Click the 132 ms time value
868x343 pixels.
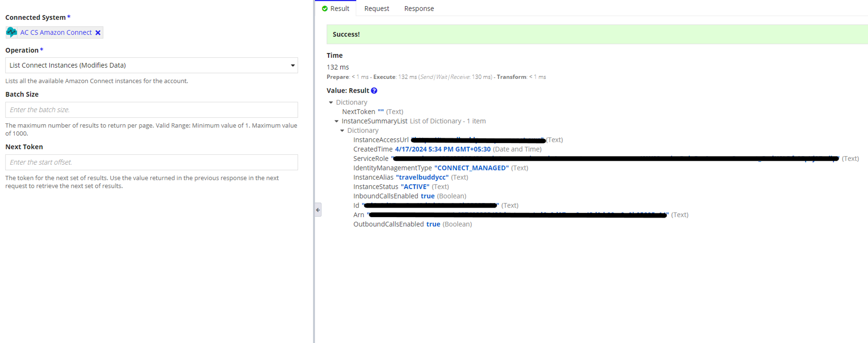pyautogui.click(x=338, y=67)
